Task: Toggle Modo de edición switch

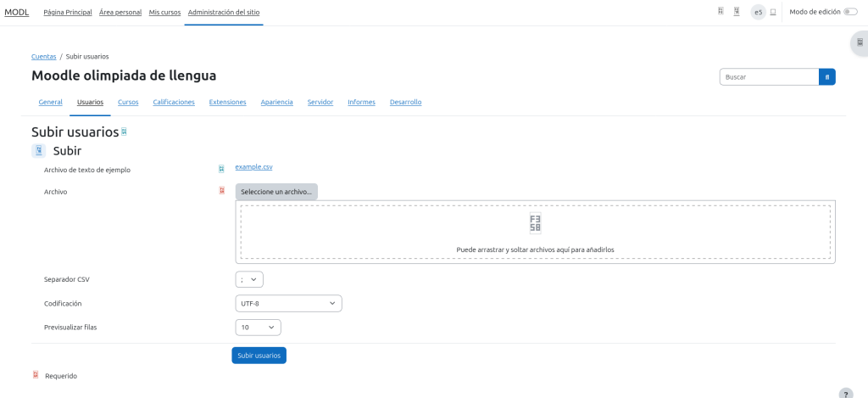Action: [x=850, y=12]
